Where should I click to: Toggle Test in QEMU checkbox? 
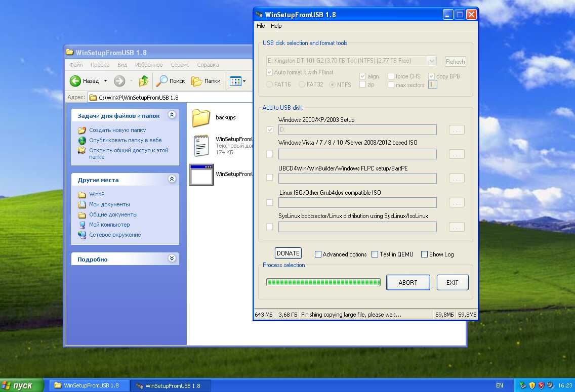(375, 254)
